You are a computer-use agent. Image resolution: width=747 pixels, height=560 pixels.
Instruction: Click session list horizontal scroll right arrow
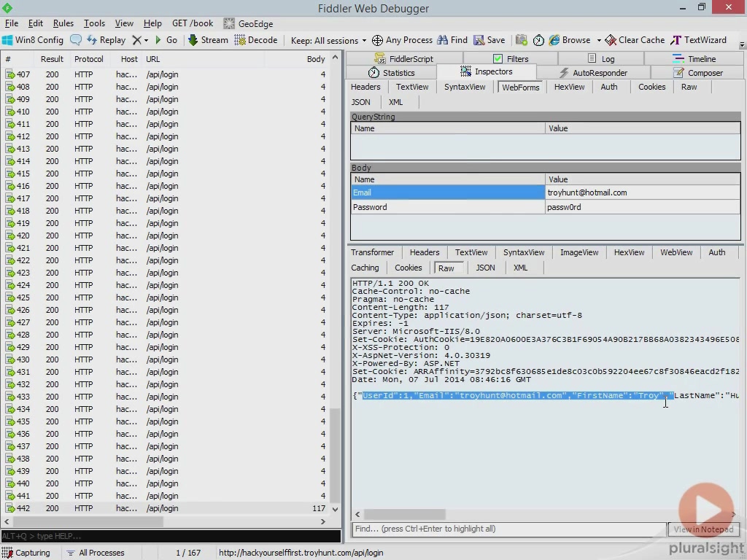(323, 522)
